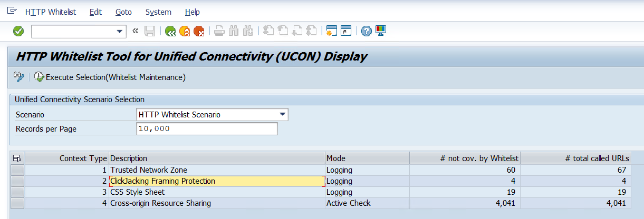Click Execute Selection (Whitelist Maintenance)
The image size is (644, 219).
[x=110, y=77]
